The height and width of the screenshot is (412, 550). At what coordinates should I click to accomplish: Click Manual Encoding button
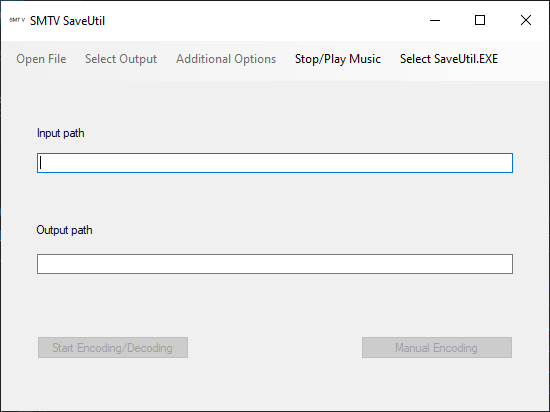pos(437,347)
